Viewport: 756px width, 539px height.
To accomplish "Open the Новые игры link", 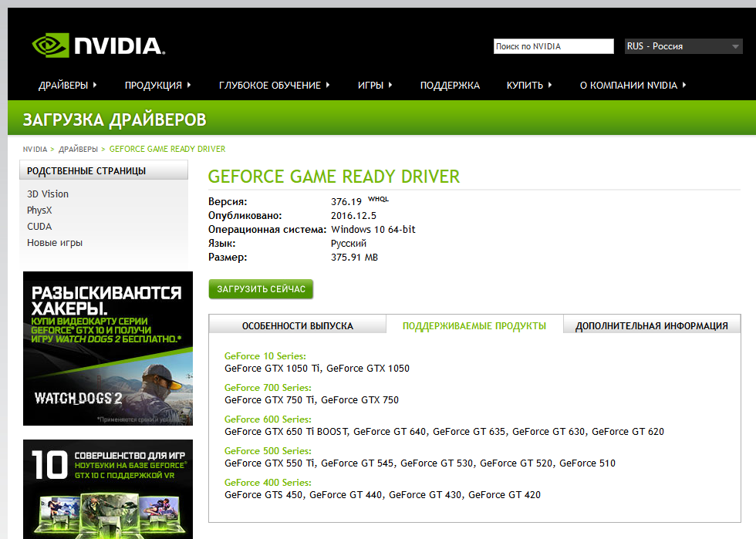I will 55,242.
